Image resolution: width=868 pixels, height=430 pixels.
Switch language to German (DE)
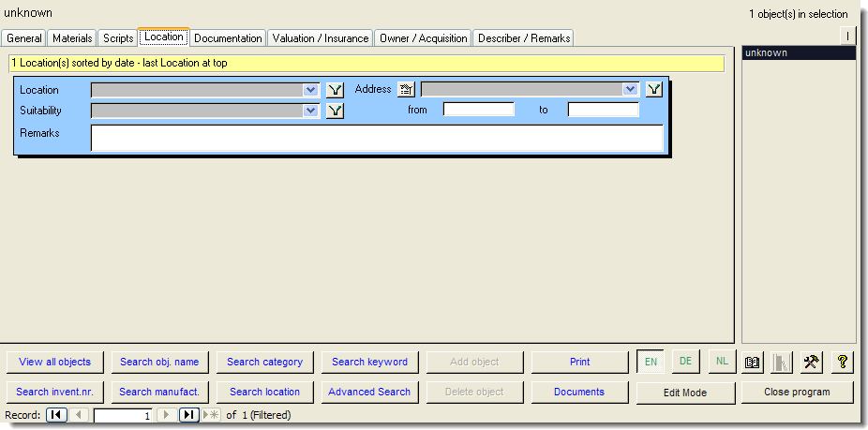(x=685, y=362)
